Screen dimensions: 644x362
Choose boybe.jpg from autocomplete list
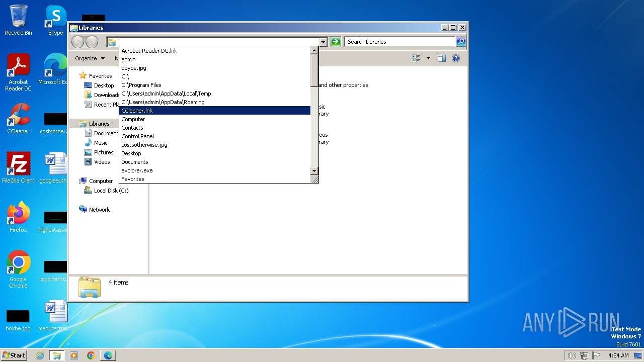[x=214, y=68]
